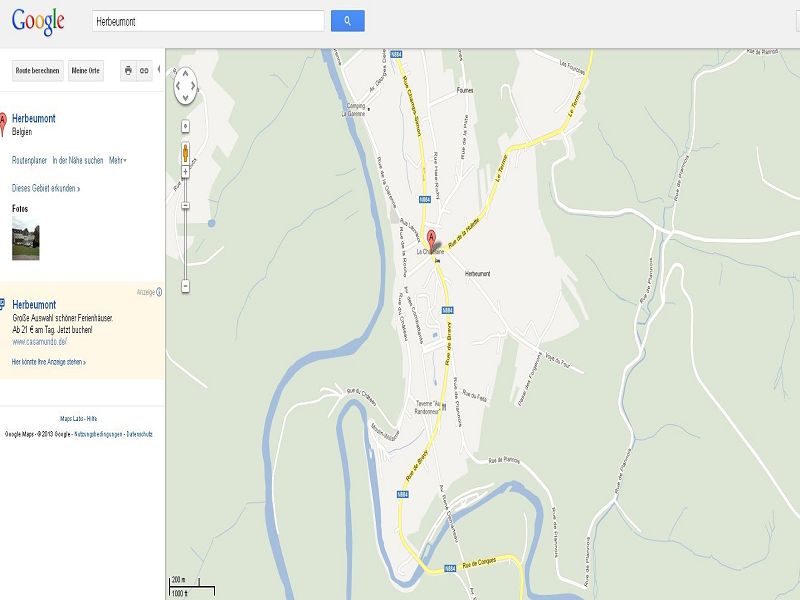Pick up the Street View pegman
The height and width of the screenshot is (600, 800).
(x=186, y=153)
